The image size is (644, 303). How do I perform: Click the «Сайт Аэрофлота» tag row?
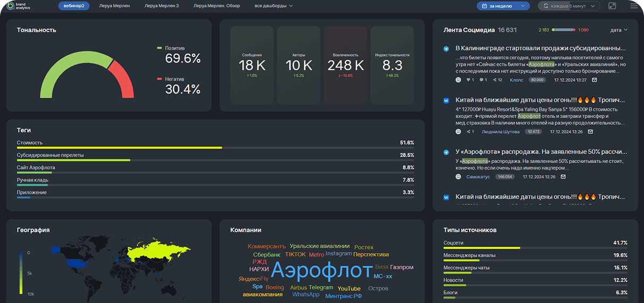click(215, 170)
